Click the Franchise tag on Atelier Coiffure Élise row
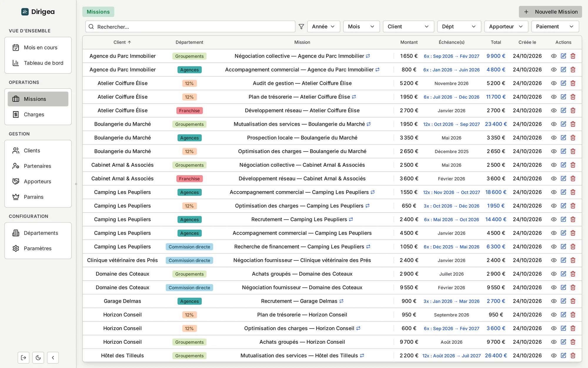 point(189,110)
